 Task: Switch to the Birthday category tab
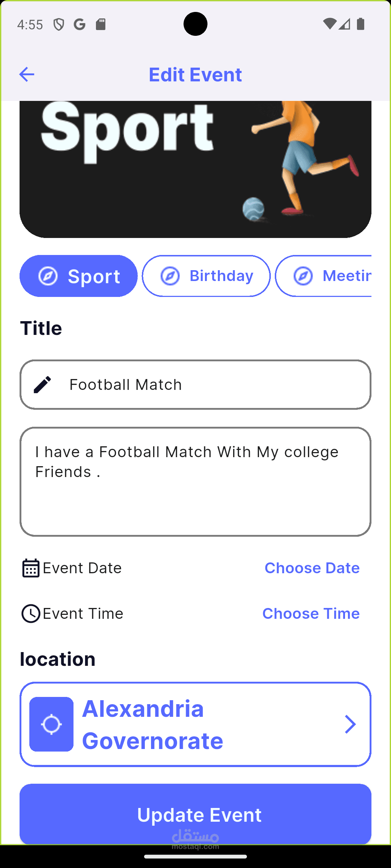(206, 276)
